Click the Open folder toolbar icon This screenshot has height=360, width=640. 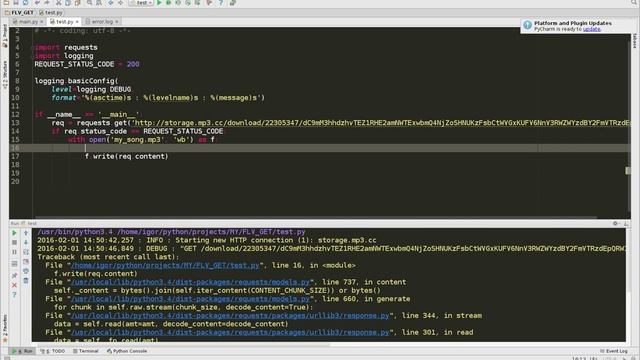[x=6, y=3]
